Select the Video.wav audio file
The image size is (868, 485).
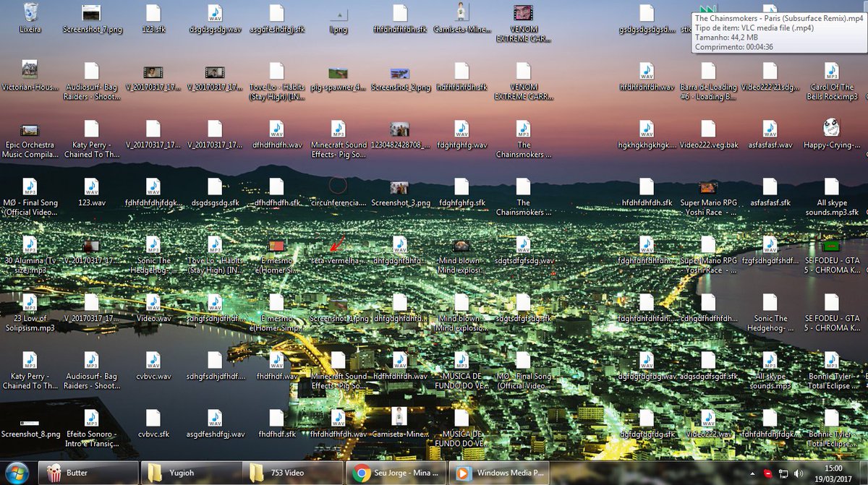pos(153,307)
